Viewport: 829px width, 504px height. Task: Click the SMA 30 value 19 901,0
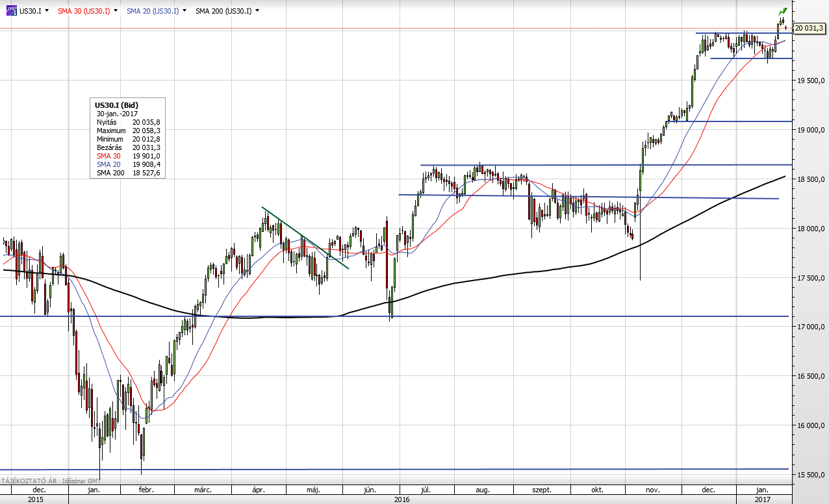(147, 156)
